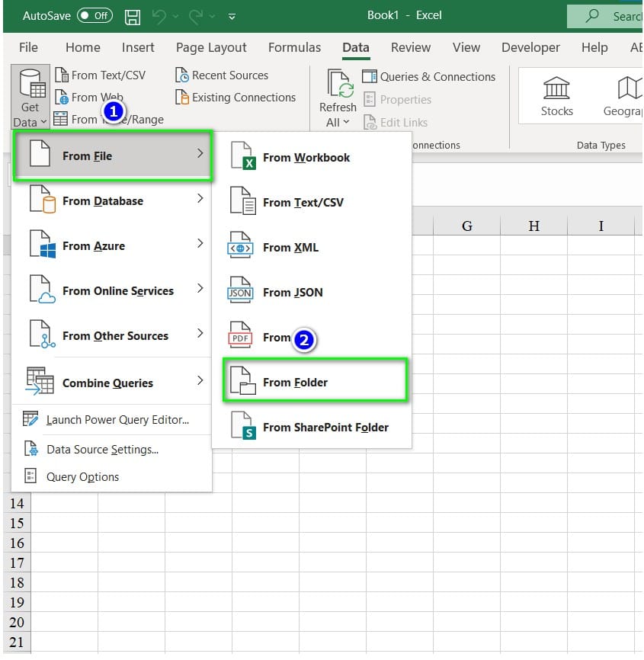
Task: Click the Redo arrow icon
Action: (196, 17)
